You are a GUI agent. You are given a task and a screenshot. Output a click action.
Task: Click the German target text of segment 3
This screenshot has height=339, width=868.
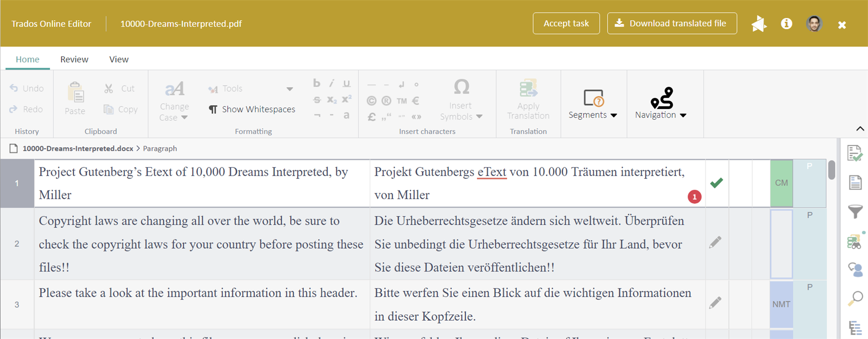pyautogui.click(x=532, y=304)
